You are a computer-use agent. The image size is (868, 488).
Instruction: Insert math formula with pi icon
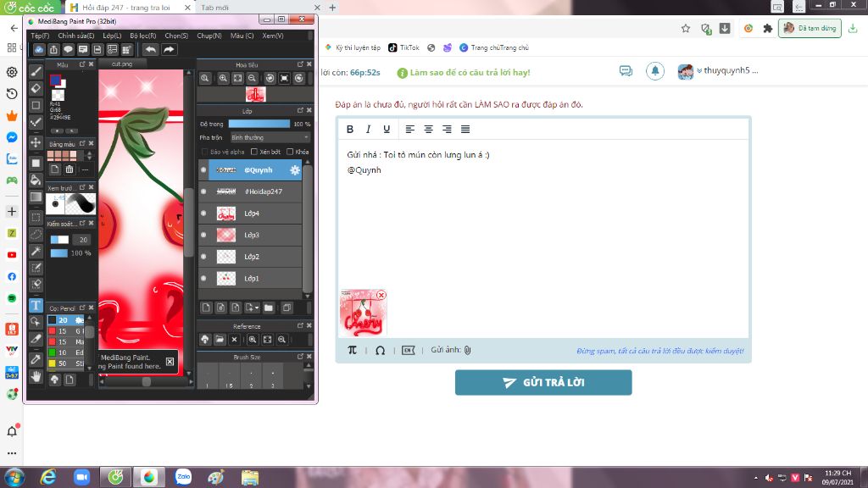click(352, 350)
